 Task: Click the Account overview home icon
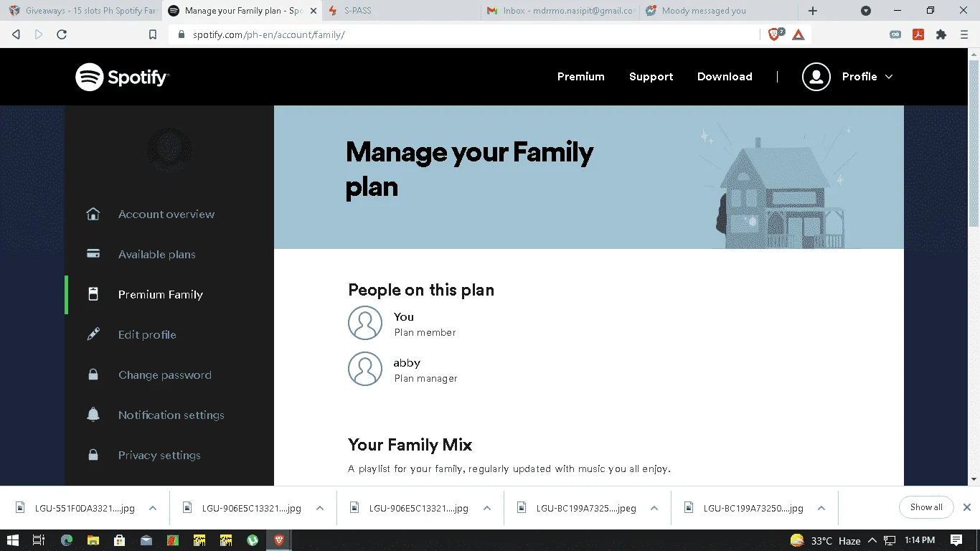coord(93,214)
